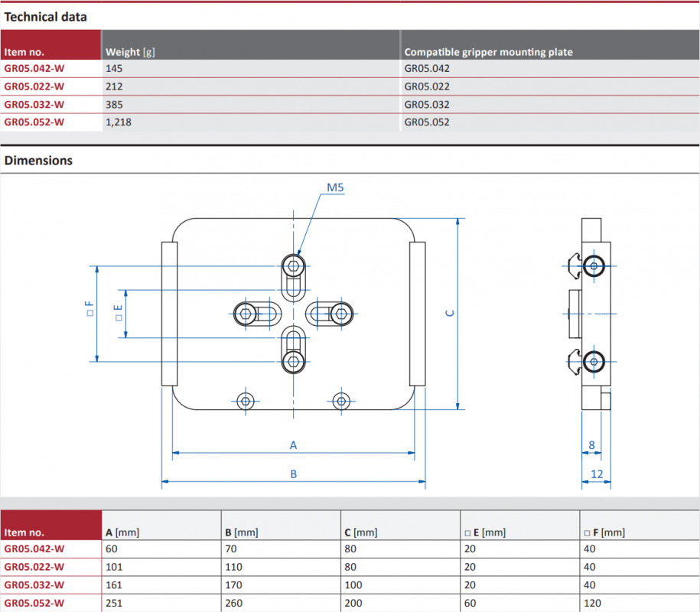Click F value 40 in GR05.032-W row
Image resolution: width=700 pixels, height=612 pixels.
(590, 584)
